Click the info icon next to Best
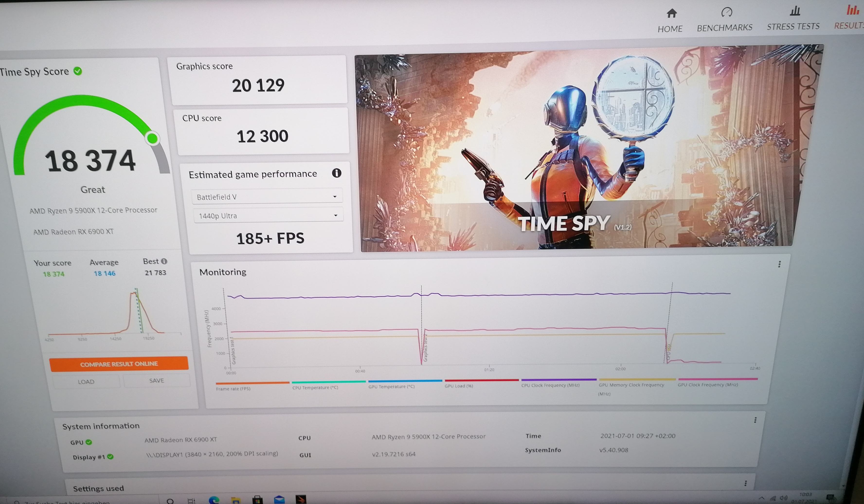This screenshot has height=504, width=864. (x=164, y=261)
